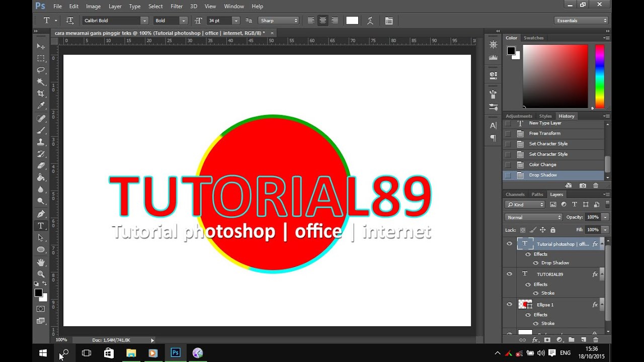Select the Eyedropper tool

(x=41, y=106)
